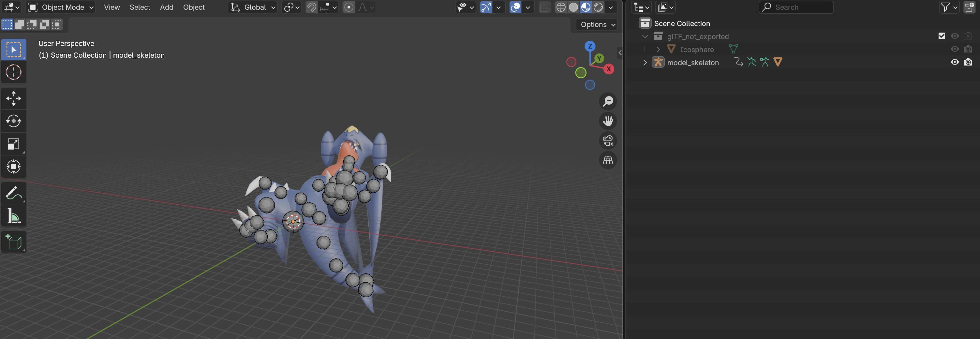Select the Annotate pencil tool
Screen dimensions: 980x339
point(14,193)
